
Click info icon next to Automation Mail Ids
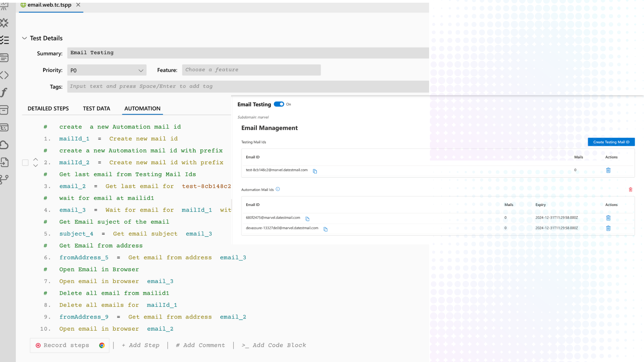tap(278, 189)
